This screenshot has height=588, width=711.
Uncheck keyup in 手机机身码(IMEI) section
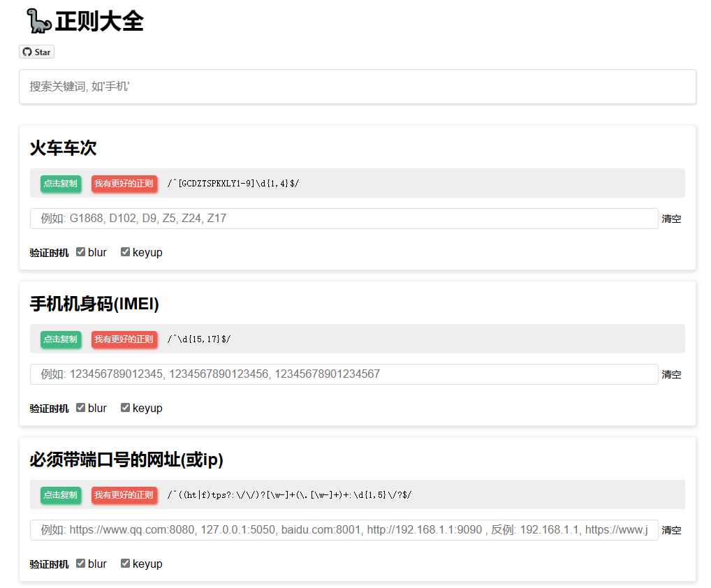[126, 408]
